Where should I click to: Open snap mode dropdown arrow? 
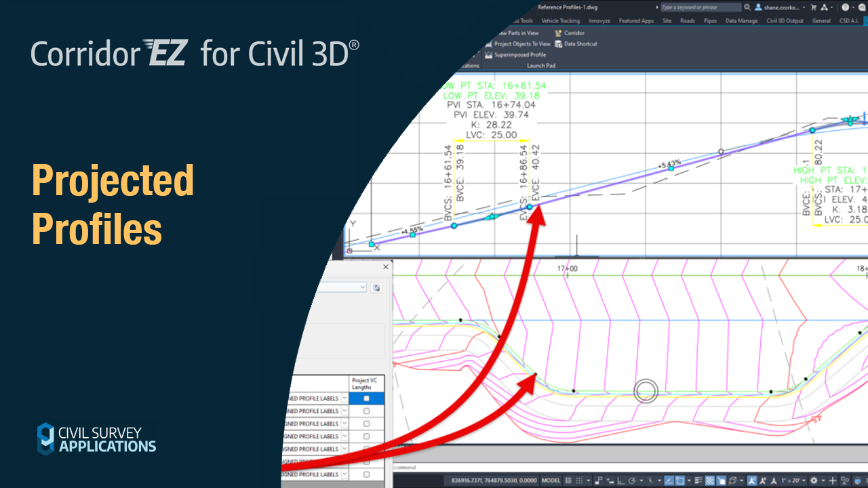[x=589, y=481]
